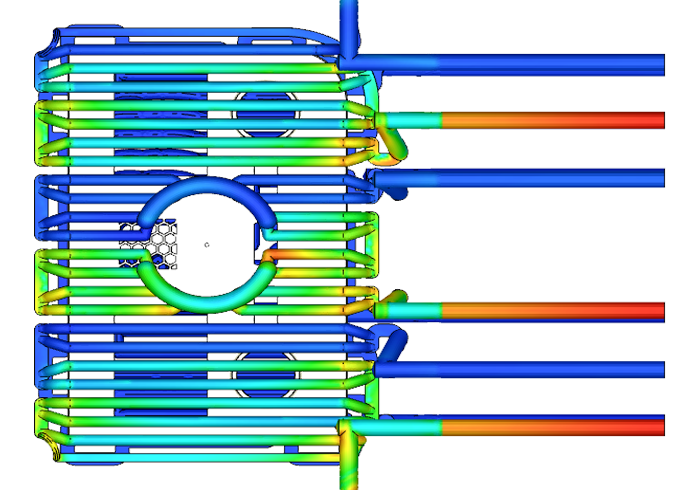Click the cyan start of the top hot outlet pipe
Screen dimensions: 700x490
click(x=410, y=120)
